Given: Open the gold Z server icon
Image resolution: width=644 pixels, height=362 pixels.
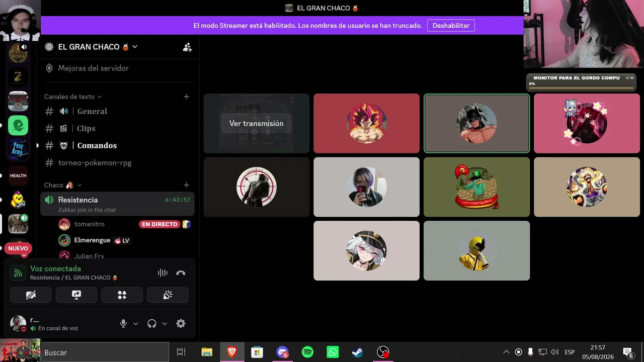Looking at the screenshot, I should 18,77.
